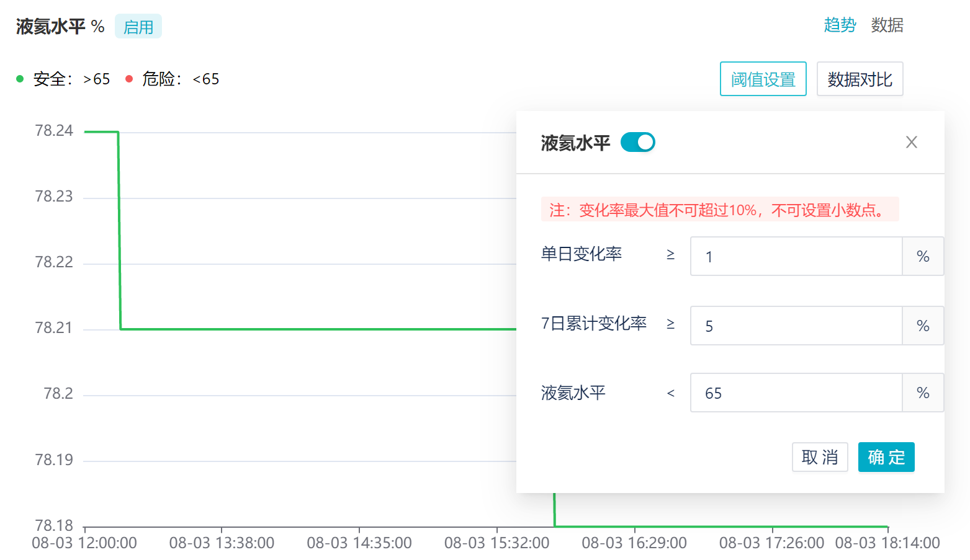Close the 液氦水平 threshold dialog
The width and height of the screenshot is (970, 560).
pos(911,143)
